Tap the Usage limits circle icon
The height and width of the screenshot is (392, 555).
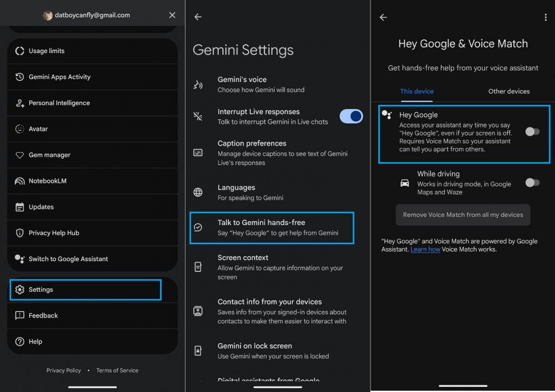19,51
